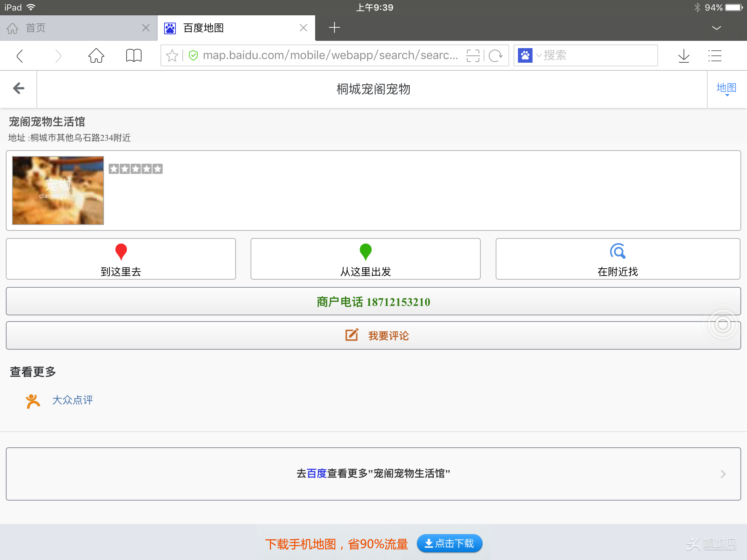The height and width of the screenshot is (560, 747).
Task: Tap the 点击下载 download button
Action: 449,544
